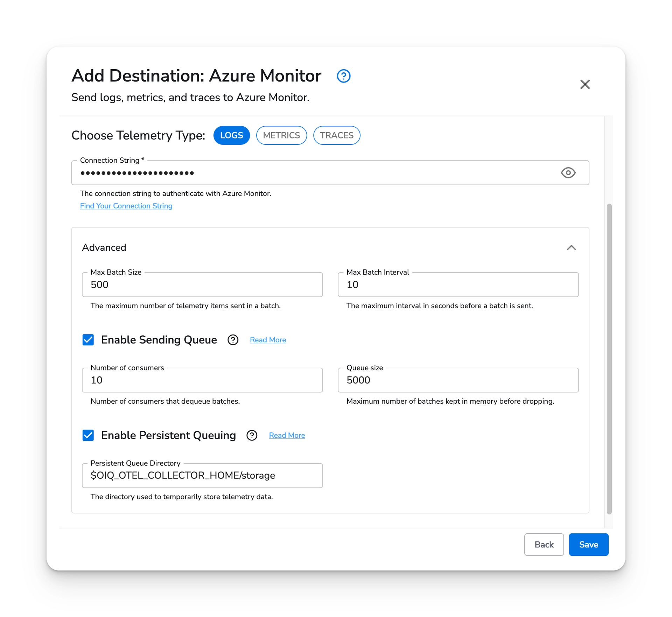The height and width of the screenshot is (617, 672).
Task: Edit the Persistent Queue Directory field
Action: pyautogui.click(x=202, y=475)
